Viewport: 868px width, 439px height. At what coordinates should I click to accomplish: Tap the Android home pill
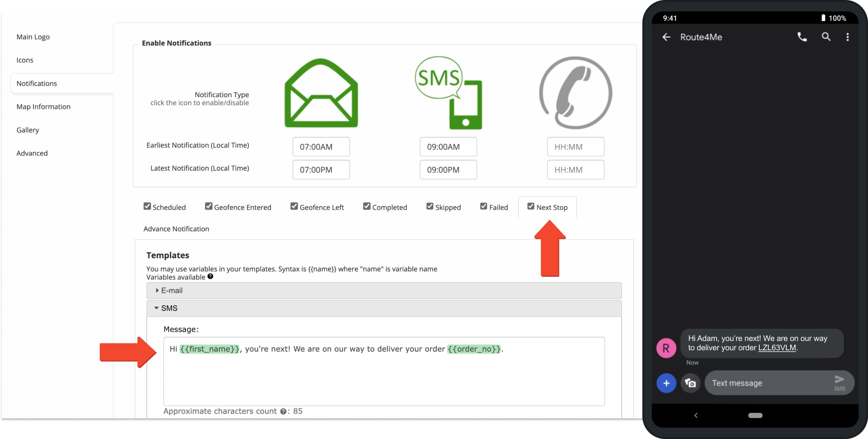pyautogui.click(x=755, y=415)
